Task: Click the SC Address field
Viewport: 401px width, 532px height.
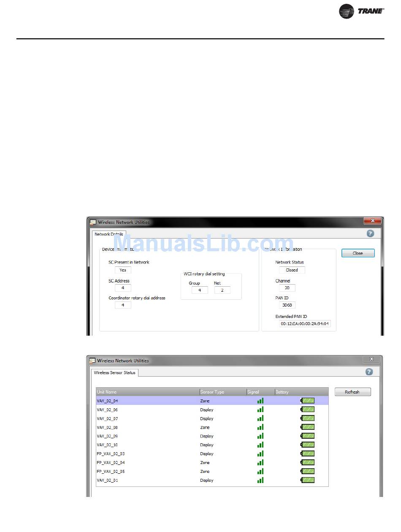Action: pos(123,288)
